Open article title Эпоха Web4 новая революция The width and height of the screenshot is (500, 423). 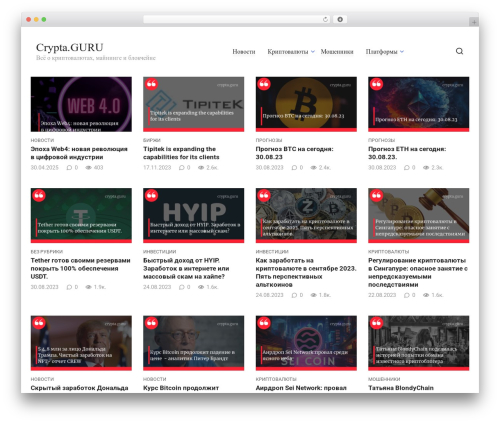(79, 153)
